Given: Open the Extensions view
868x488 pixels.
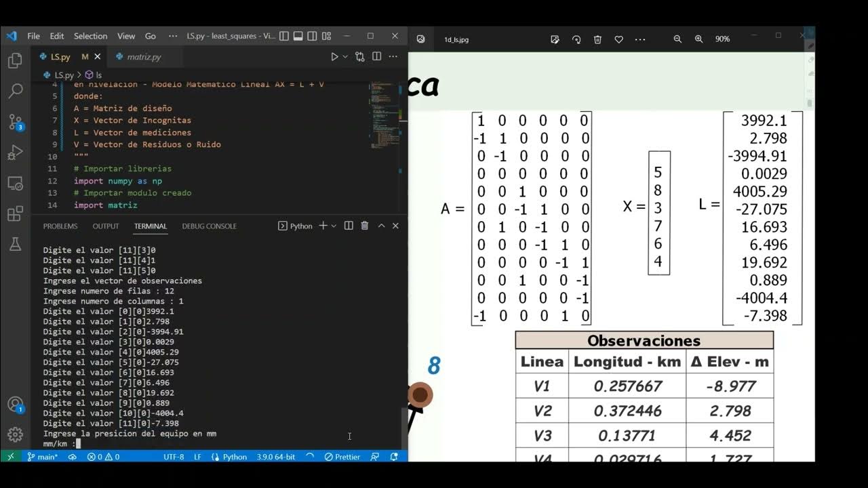Looking at the screenshot, I should coord(15,214).
